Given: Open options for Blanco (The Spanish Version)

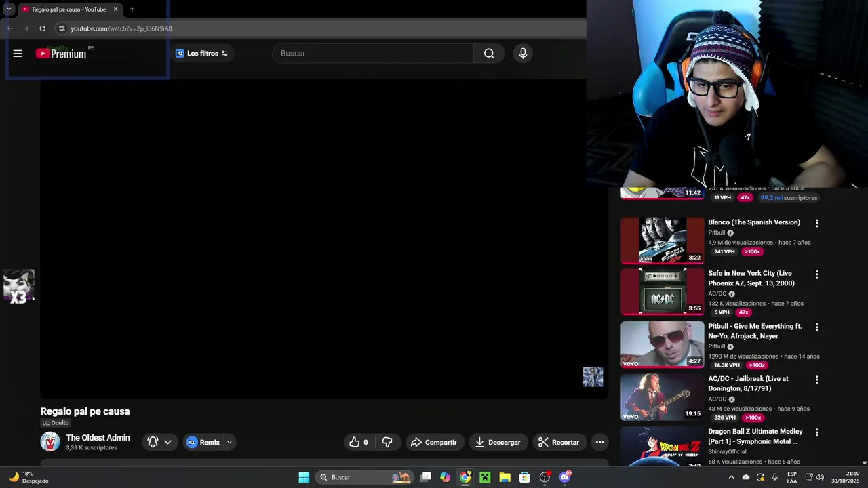Looking at the screenshot, I should pyautogui.click(x=816, y=223).
